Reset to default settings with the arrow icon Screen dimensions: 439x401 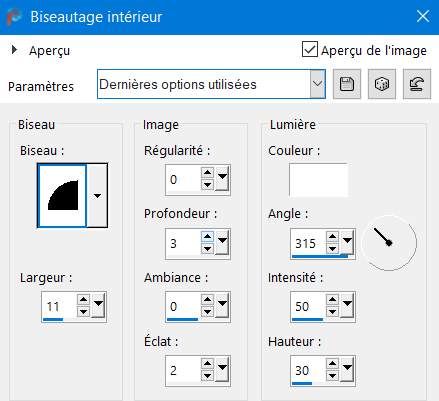point(417,84)
